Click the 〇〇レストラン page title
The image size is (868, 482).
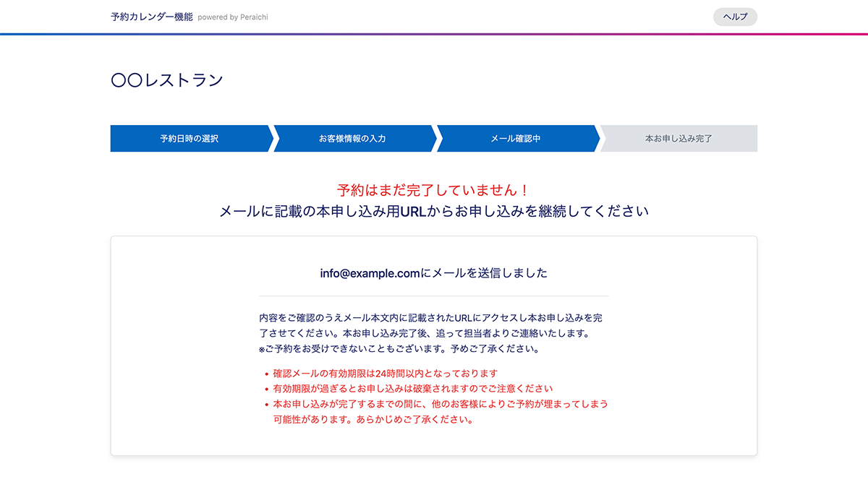tap(167, 80)
